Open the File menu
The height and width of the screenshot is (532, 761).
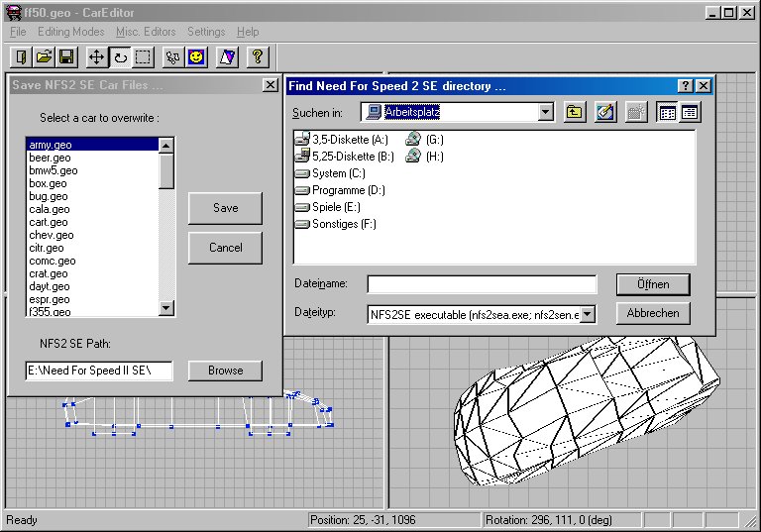[18, 32]
